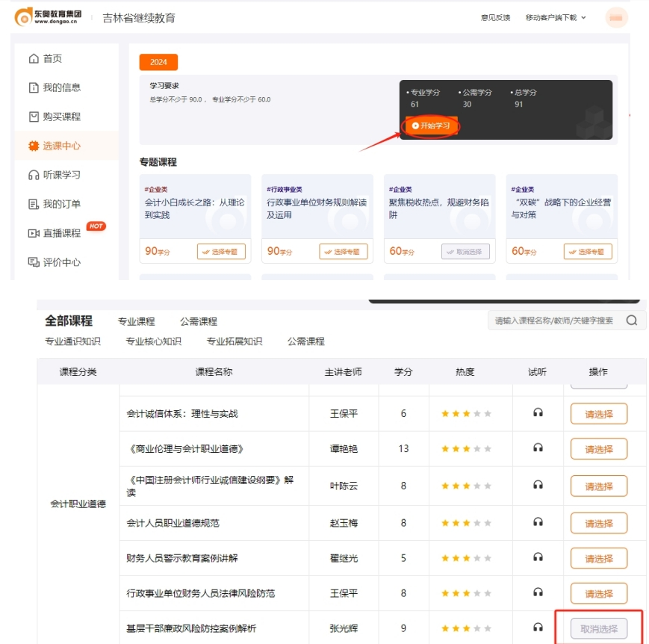Select the 首页 home icon in sidebar
The width and height of the screenshot is (649, 644).
click(x=33, y=59)
